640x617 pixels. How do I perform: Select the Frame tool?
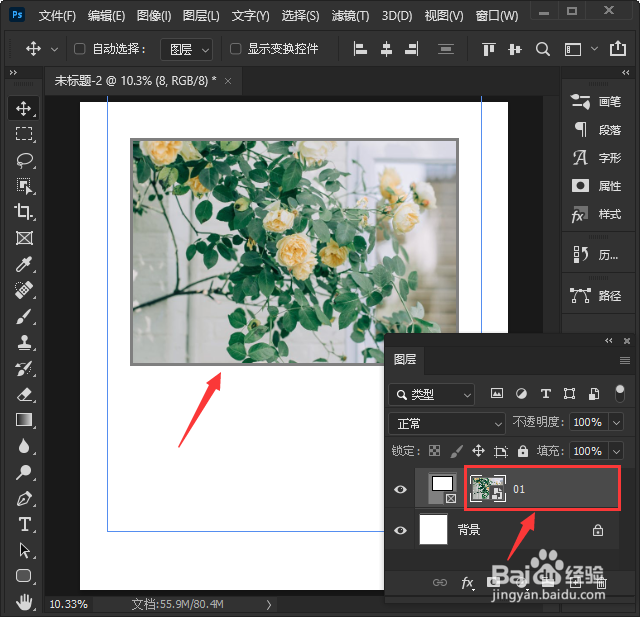click(x=24, y=238)
